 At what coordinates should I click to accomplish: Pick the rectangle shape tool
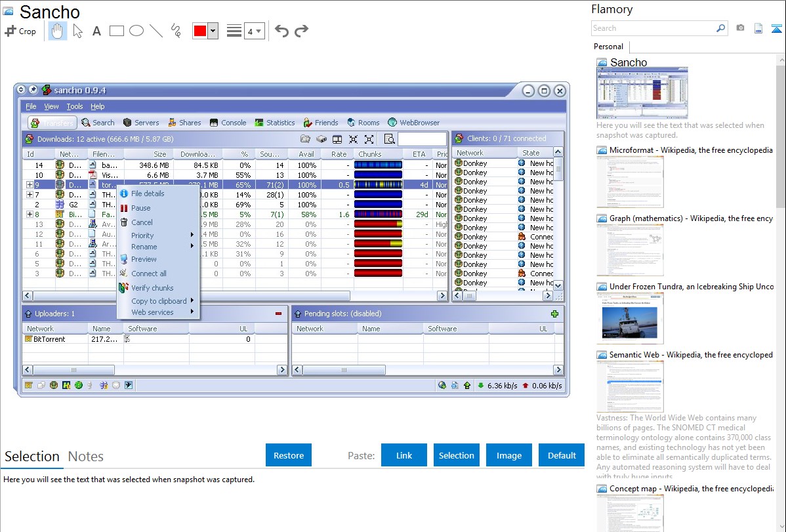pyautogui.click(x=117, y=31)
